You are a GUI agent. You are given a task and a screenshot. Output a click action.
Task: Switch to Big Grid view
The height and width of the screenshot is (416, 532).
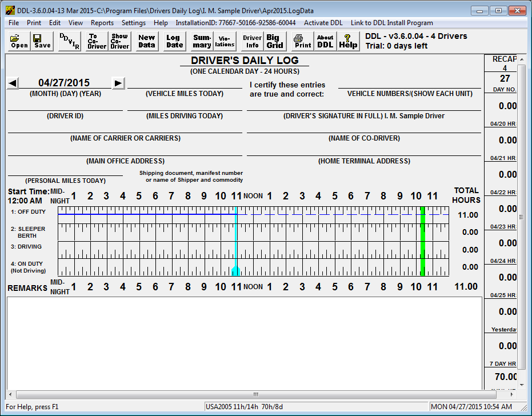[x=274, y=41]
